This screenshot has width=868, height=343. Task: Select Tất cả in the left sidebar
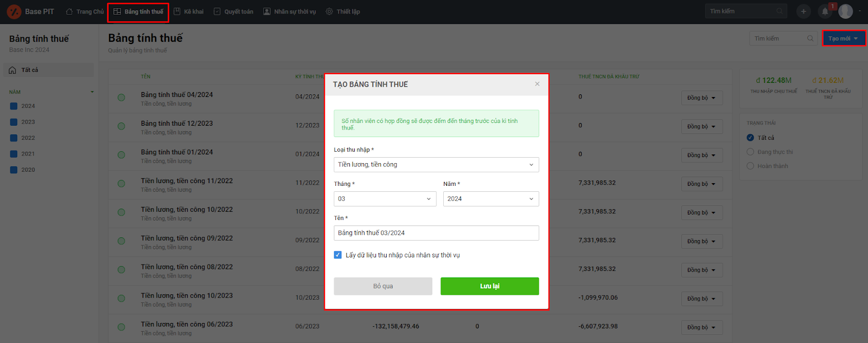click(x=49, y=70)
